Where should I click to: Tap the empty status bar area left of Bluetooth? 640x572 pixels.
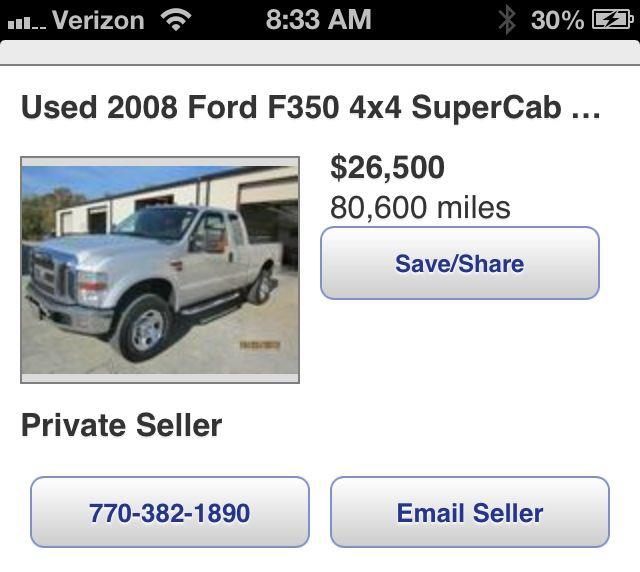440,19
